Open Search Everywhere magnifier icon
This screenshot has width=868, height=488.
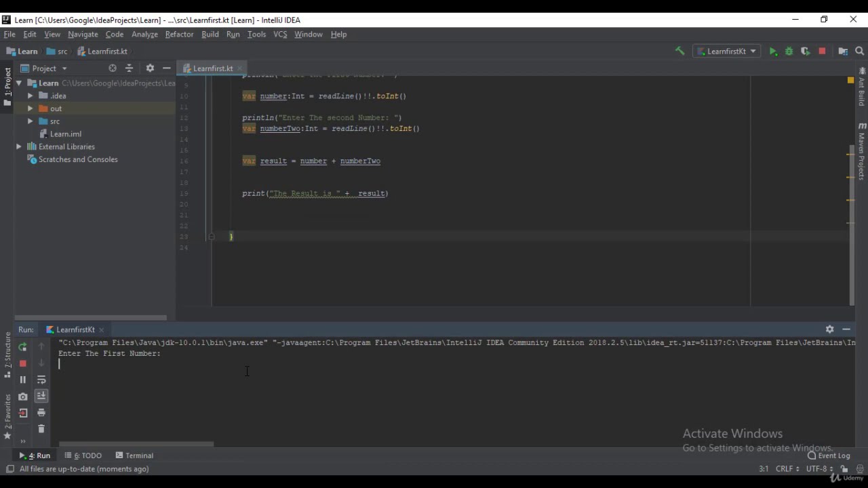click(859, 52)
